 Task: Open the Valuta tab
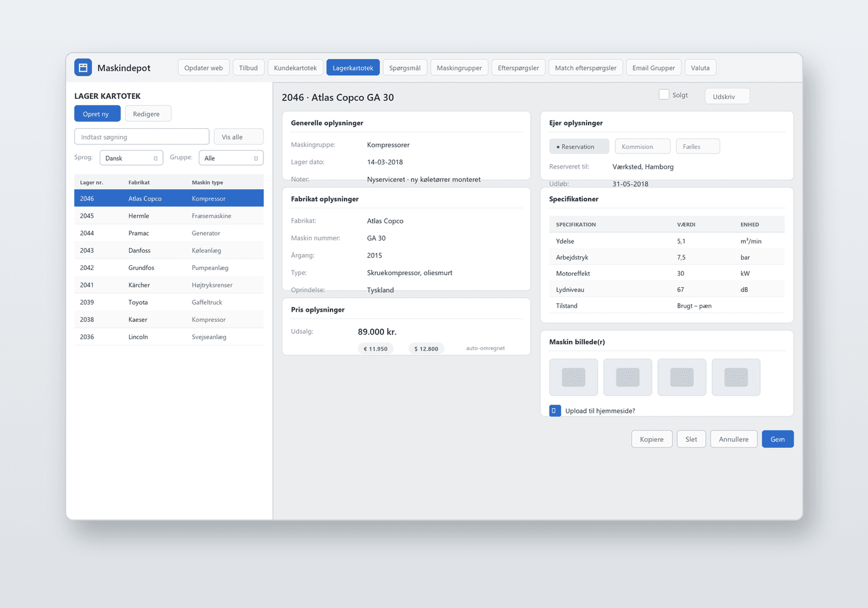pyautogui.click(x=700, y=68)
